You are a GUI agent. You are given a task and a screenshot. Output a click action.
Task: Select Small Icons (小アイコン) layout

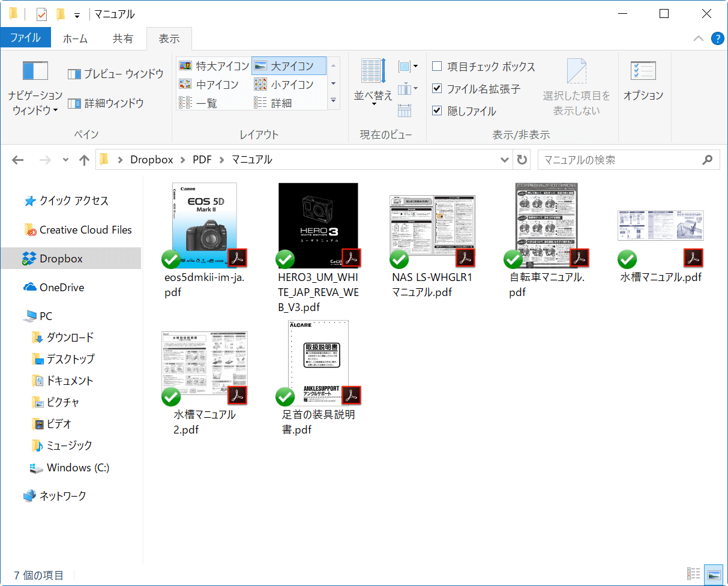[284, 85]
